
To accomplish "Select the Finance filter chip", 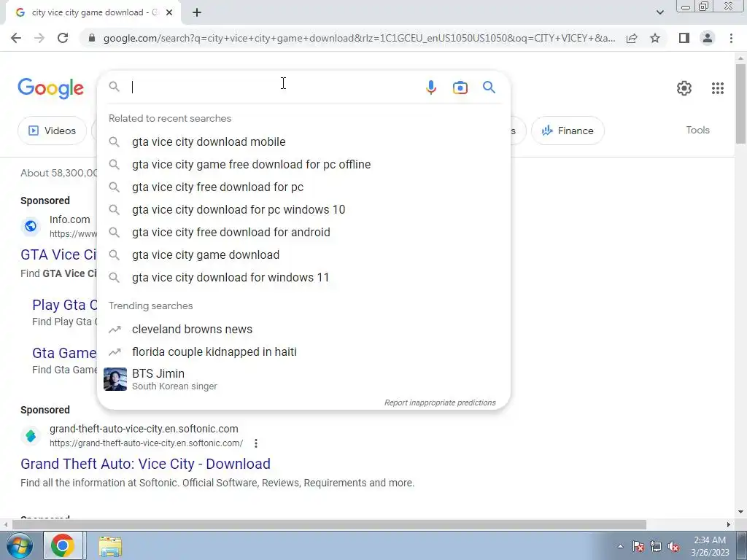I will 568,131.
